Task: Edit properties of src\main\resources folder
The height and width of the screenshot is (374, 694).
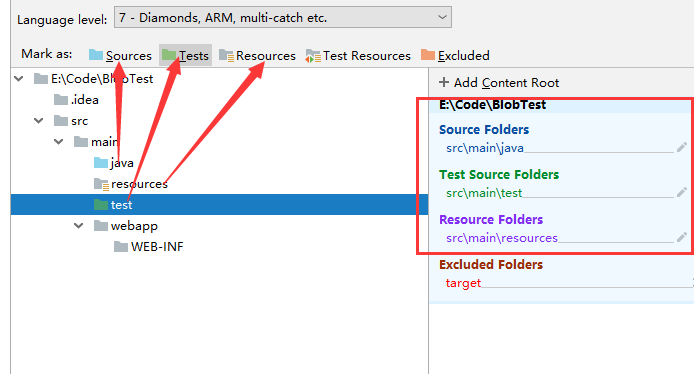Action: (682, 237)
